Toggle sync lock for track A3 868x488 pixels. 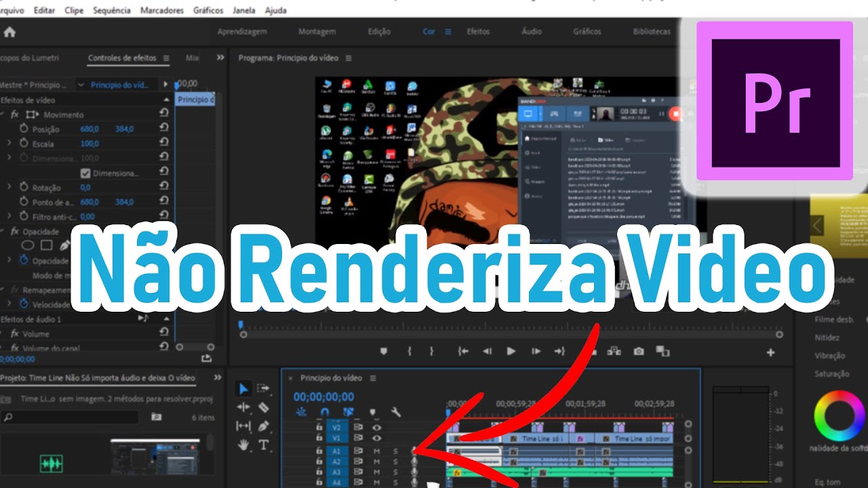pyautogui.click(x=358, y=472)
